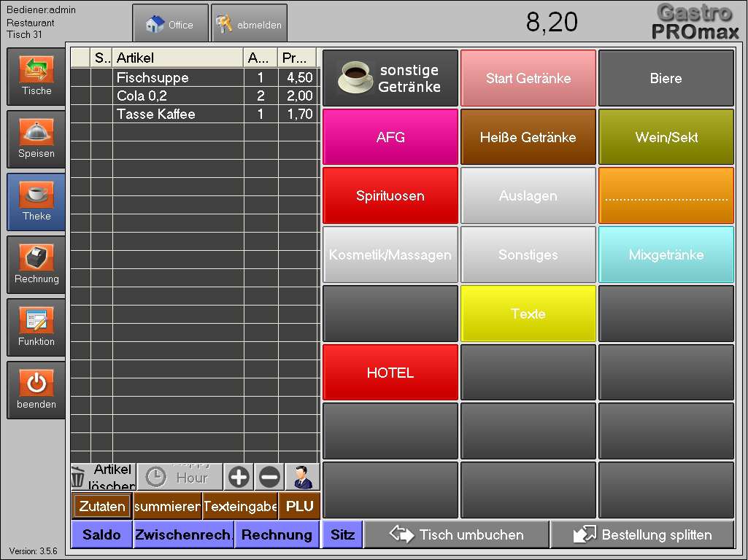
Task: Log out with abmelden button
Action: 249,24
